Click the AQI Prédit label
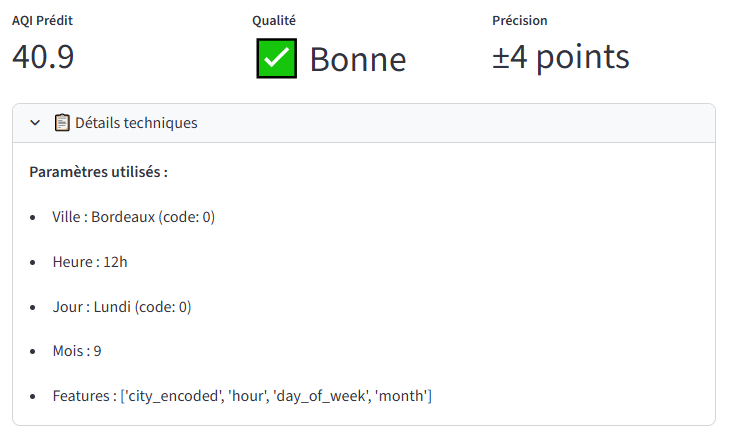 [42, 20]
